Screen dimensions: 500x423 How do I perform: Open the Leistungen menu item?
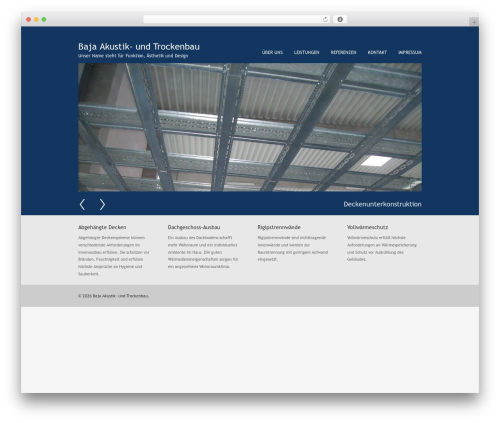coord(306,52)
